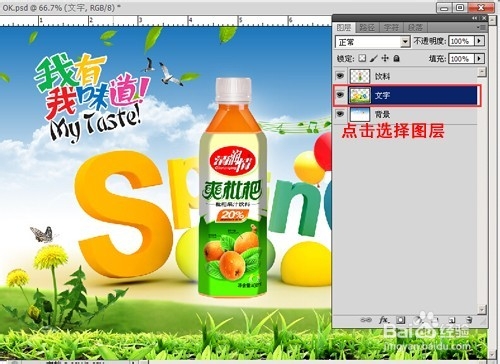Add a layer mask with the mask icon

click(401, 320)
